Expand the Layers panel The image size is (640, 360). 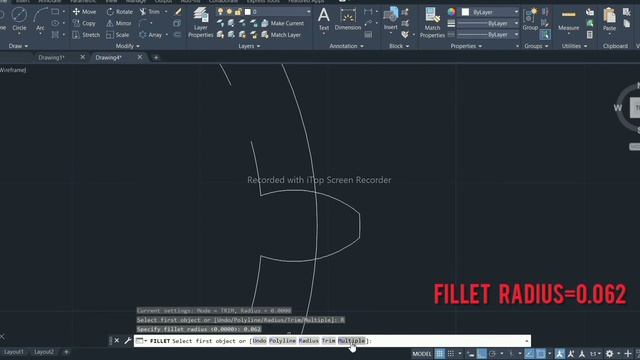pyautogui.click(x=249, y=46)
